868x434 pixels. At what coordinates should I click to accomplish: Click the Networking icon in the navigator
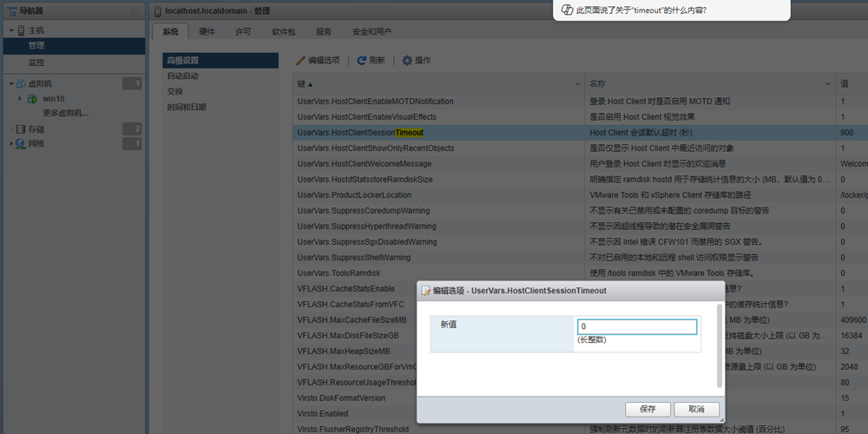point(21,144)
